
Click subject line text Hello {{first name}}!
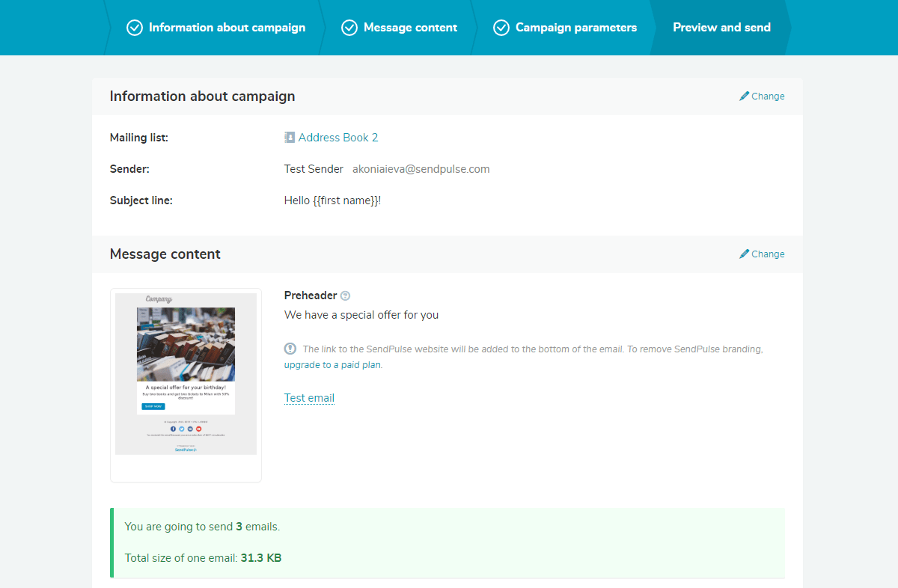333,200
